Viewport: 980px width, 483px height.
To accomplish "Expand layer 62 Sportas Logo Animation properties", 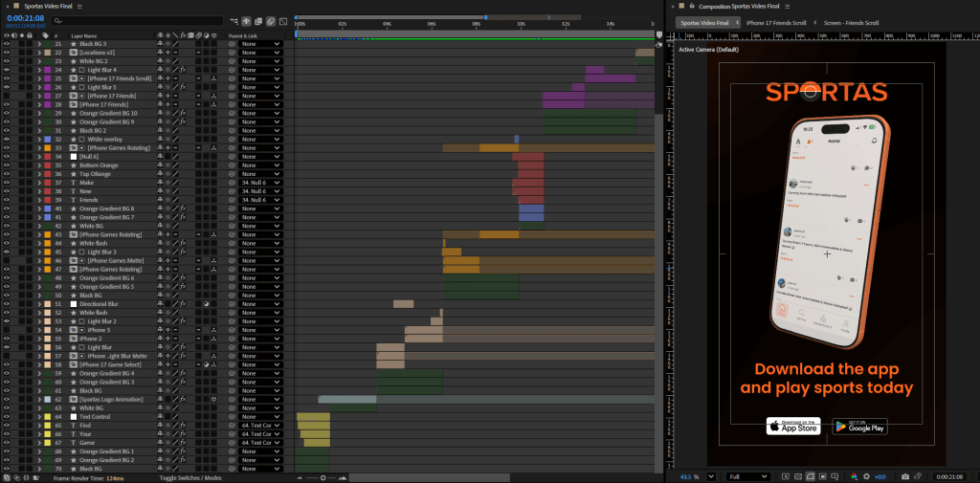I will pyautogui.click(x=38, y=399).
